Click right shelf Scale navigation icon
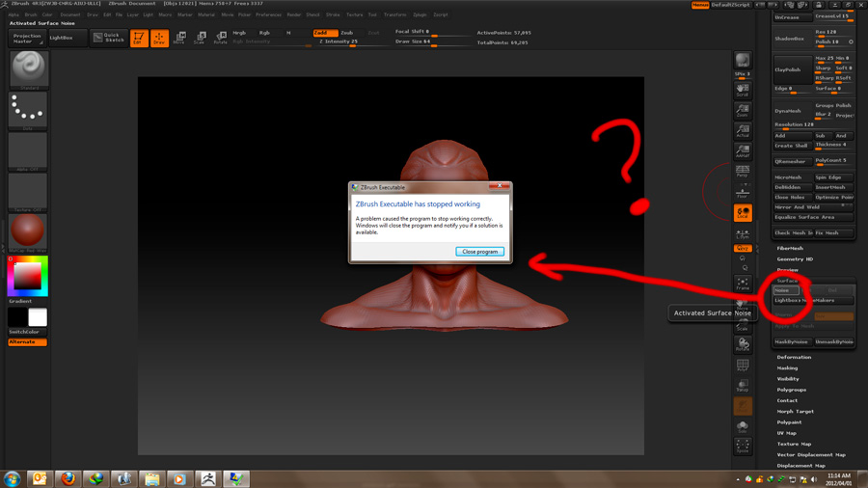Viewport: 868px width, 488px height. [x=743, y=325]
